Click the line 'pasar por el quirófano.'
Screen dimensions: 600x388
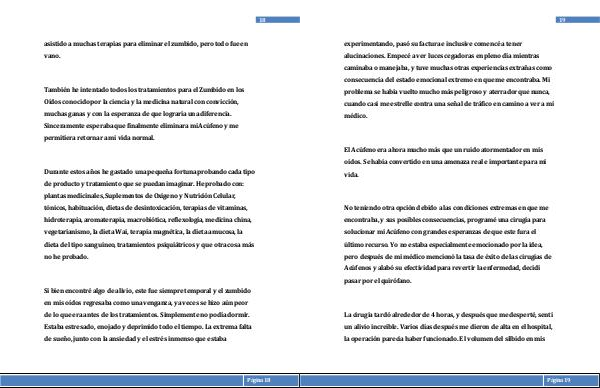tap(378, 281)
